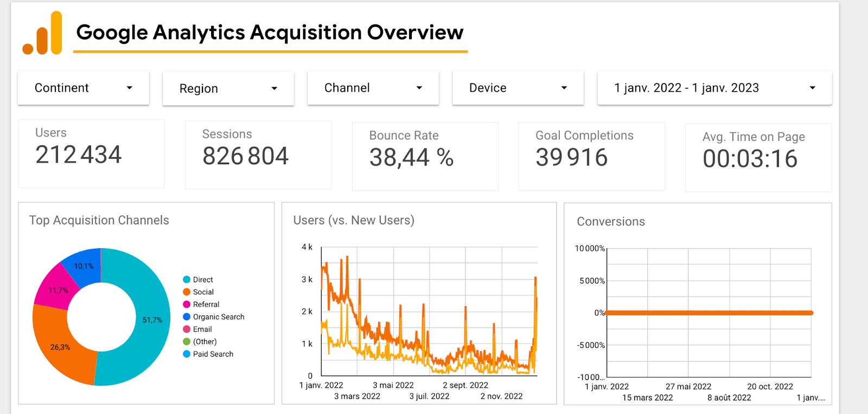
Task: Click the Goal Completions value 39 916
Action: pyautogui.click(x=572, y=157)
